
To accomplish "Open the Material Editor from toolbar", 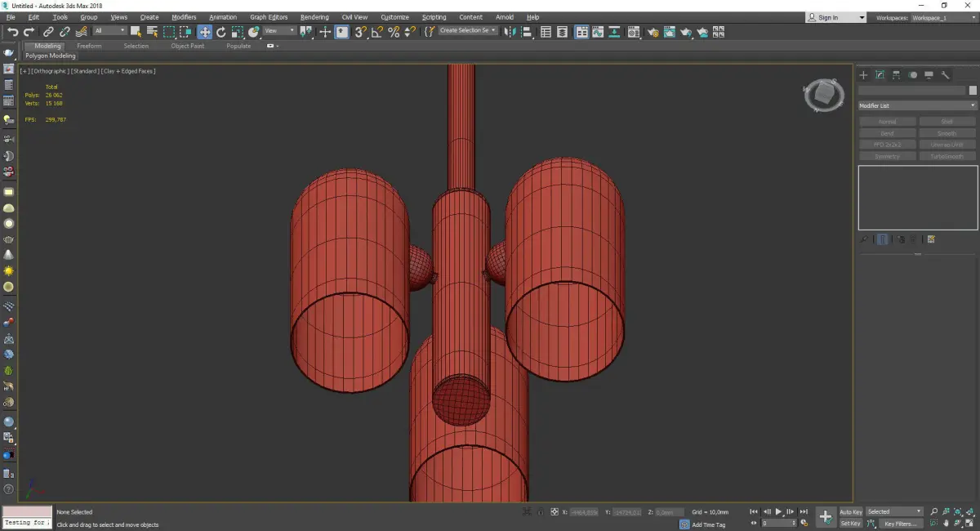I will pos(635,32).
